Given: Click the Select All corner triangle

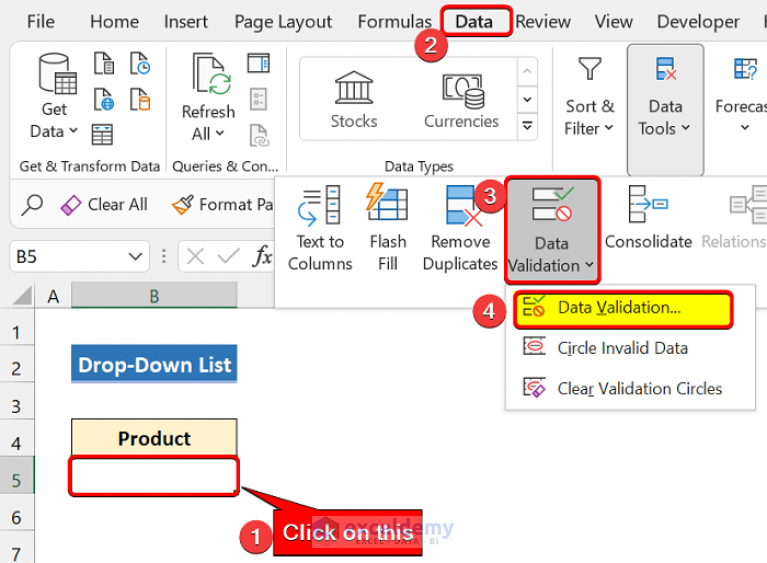Looking at the screenshot, I should pyautogui.click(x=22, y=295).
